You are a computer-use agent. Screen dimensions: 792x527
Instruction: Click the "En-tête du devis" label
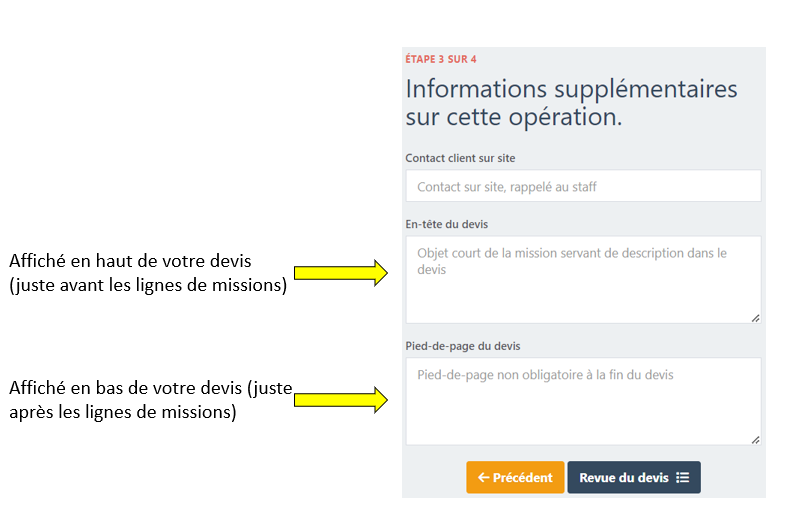click(446, 224)
